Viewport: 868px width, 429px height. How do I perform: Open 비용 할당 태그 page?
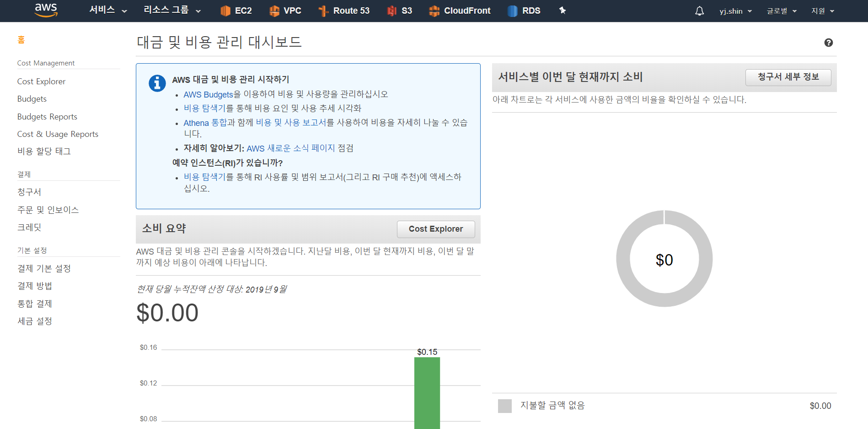(x=44, y=151)
